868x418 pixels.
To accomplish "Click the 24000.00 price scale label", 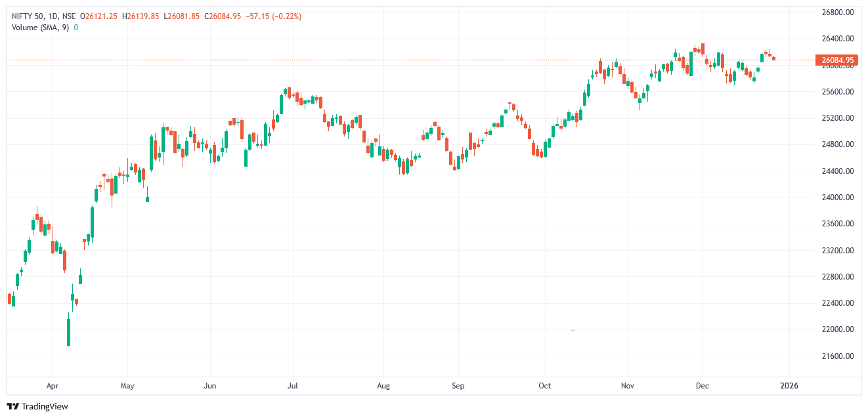I will (837, 198).
